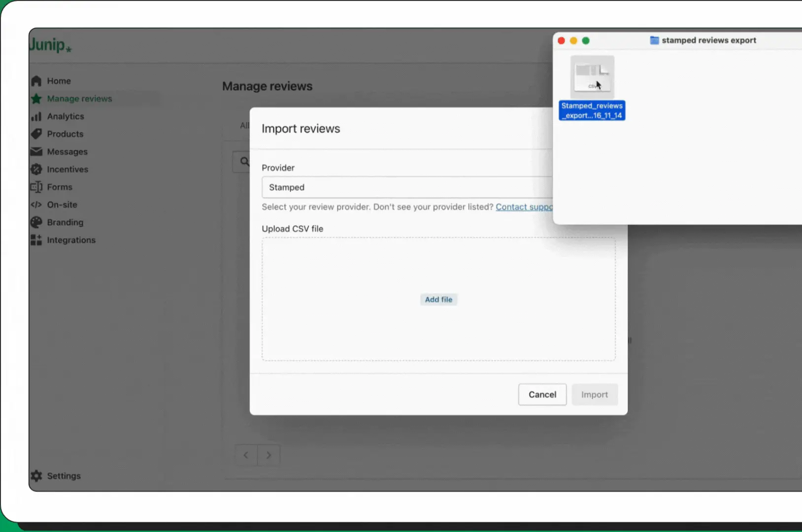This screenshot has width=802, height=532.
Task: Open Manage reviews in sidebar
Action: pyautogui.click(x=79, y=99)
